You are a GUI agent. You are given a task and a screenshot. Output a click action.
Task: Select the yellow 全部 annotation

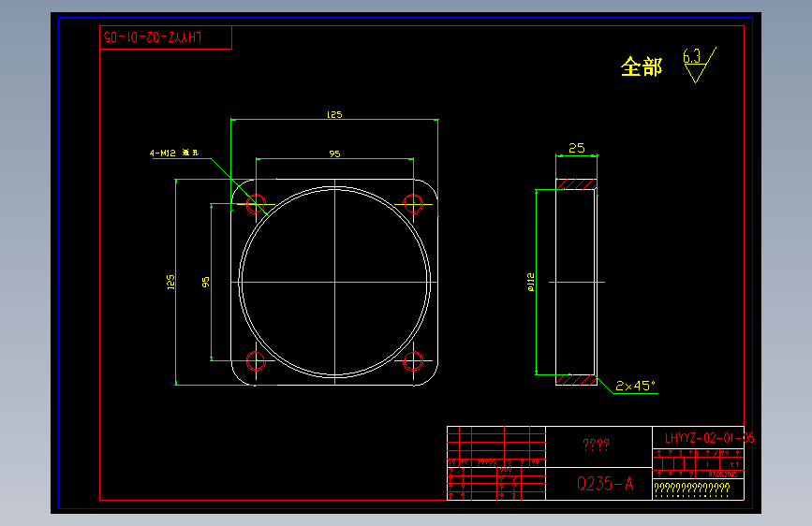pos(642,66)
